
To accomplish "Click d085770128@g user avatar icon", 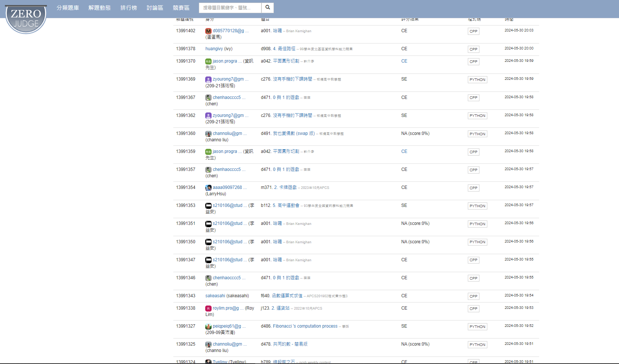I will pos(208,31).
